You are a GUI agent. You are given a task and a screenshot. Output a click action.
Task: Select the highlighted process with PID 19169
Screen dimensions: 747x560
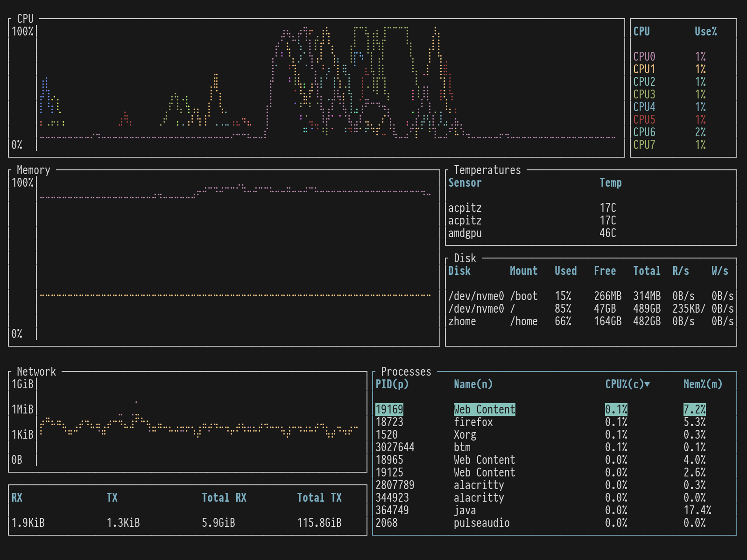[x=555, y=409]
